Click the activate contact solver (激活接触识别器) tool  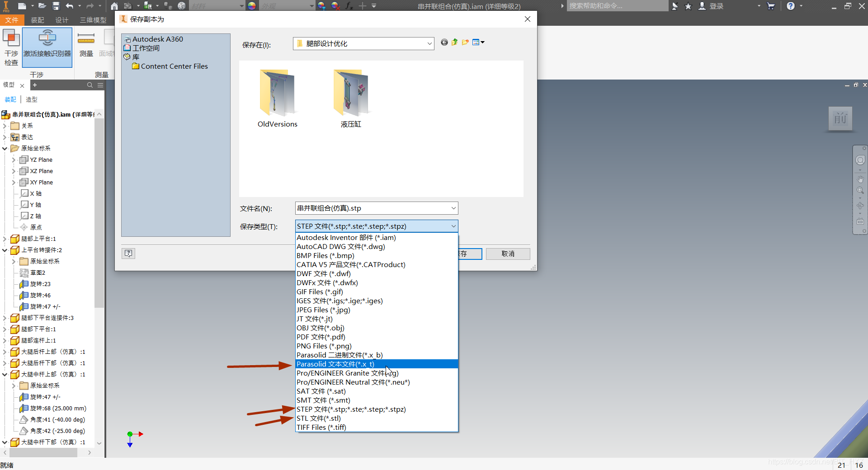point(47,47)
